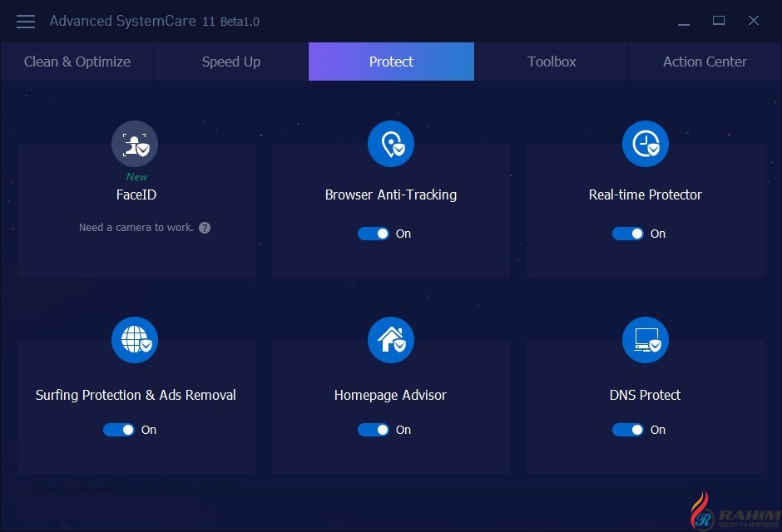
Task: Disable the Real-time Protector switch
Action: (628, 234)
